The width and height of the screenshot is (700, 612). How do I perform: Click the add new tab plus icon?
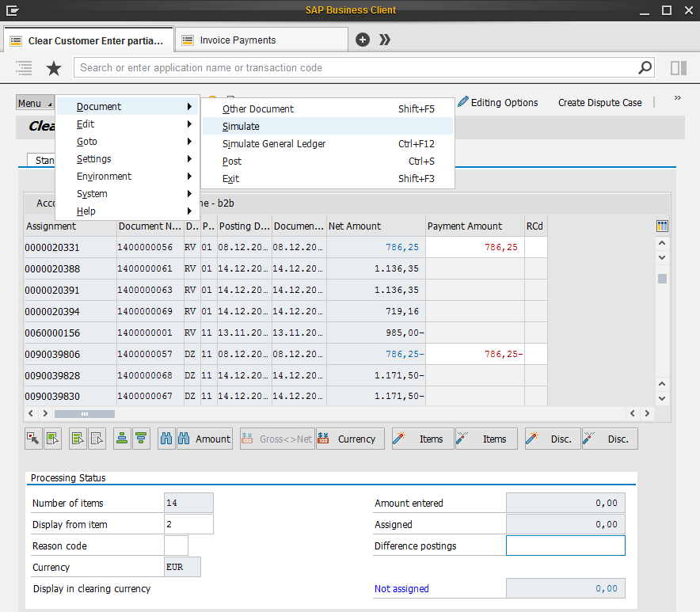tap(363, 40)
